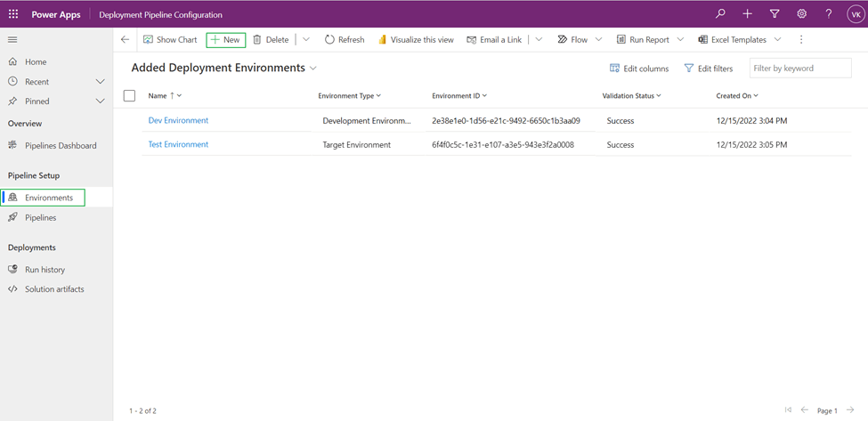This screenshot has height=421, width=868.
Task: Toggle the select all rows checkbox
Action: pyautogui.click(x=130, y=96)
